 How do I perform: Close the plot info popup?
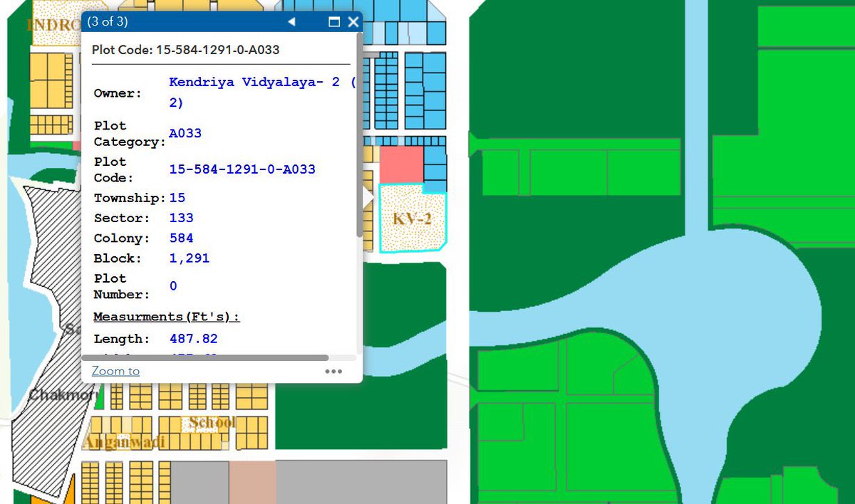tap(353, 22)
